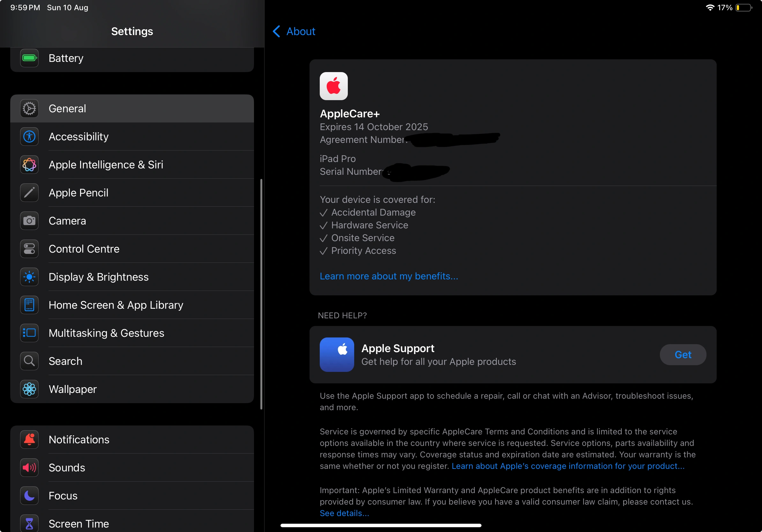Screen dimensions: 762x532
Task: Tap the 'Accidental Damage' coverage line
Action: pos(368,212)
